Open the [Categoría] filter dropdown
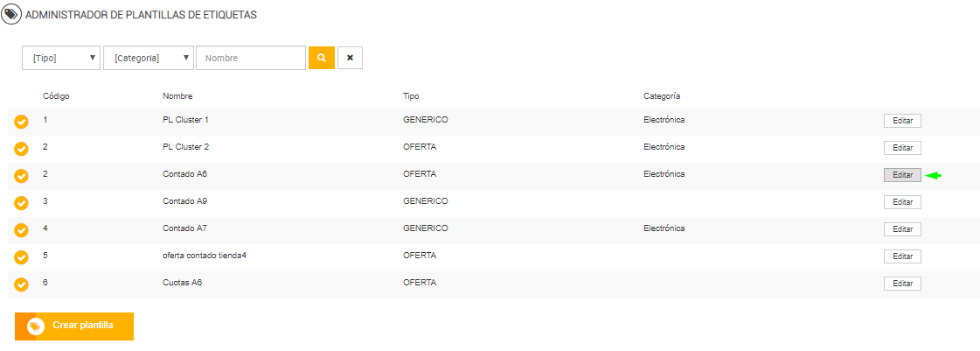Viewport: 980px width, 351px height. click(148, 59)
